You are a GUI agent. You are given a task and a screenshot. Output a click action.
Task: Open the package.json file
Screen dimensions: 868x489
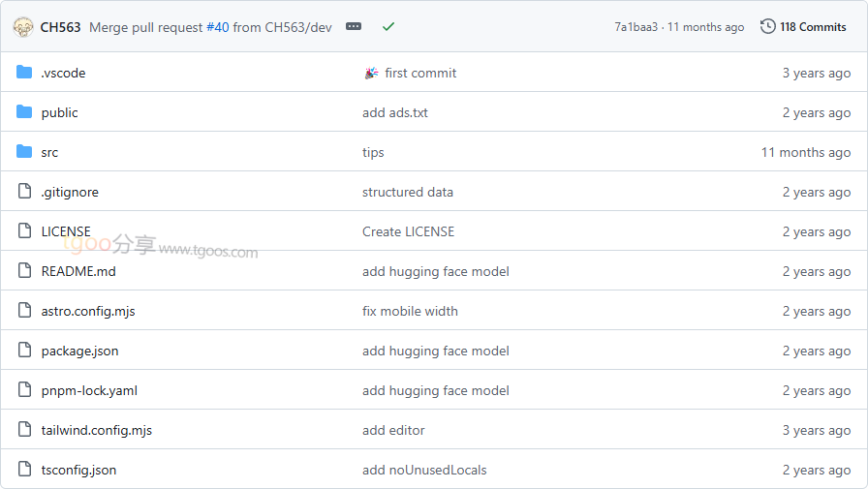tap(79, 351)
